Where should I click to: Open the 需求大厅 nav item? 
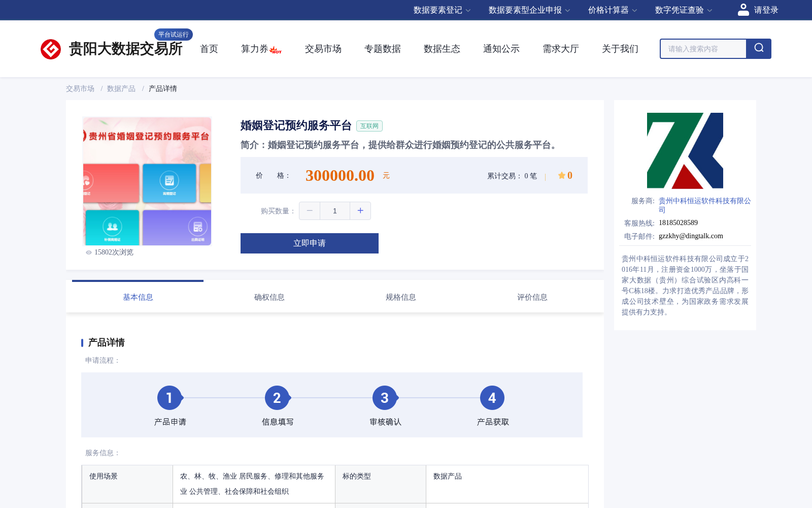tap(561, 49)
